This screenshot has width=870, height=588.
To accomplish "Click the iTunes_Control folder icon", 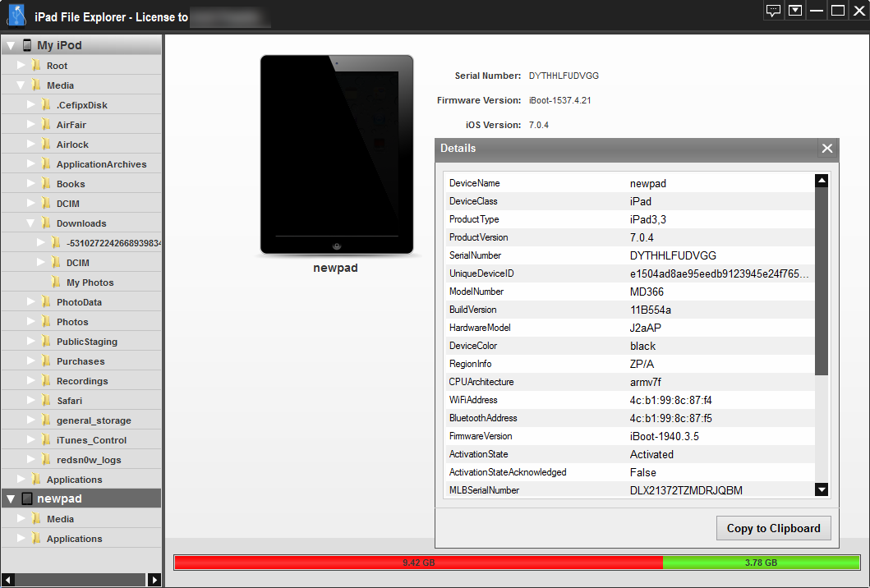I will (46, 439).
